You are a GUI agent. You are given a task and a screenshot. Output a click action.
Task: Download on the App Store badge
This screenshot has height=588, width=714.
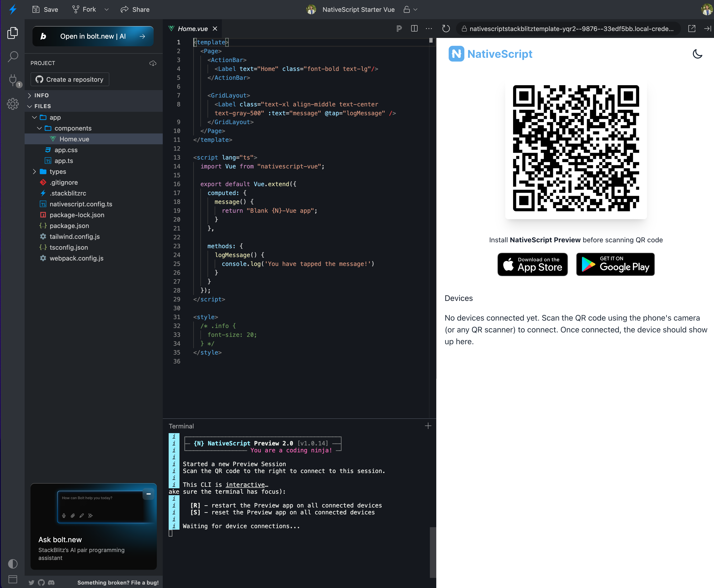[533, 264]
